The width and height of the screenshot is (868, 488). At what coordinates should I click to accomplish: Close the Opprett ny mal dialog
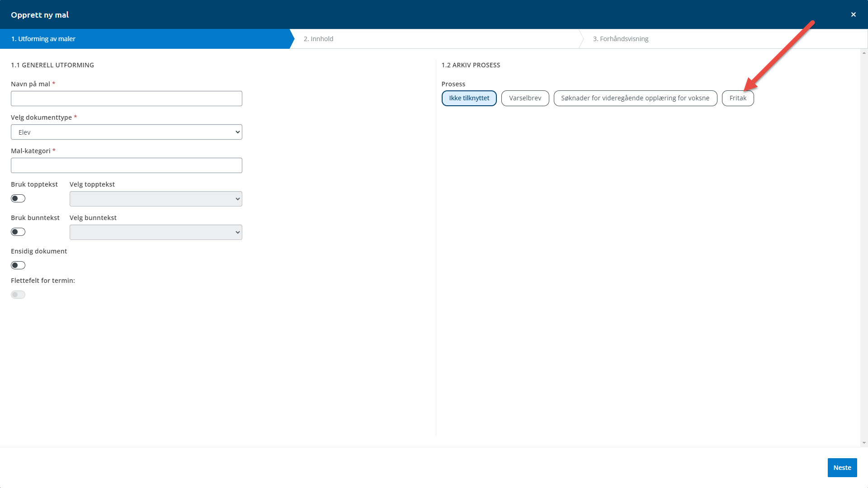pos(853,14)
